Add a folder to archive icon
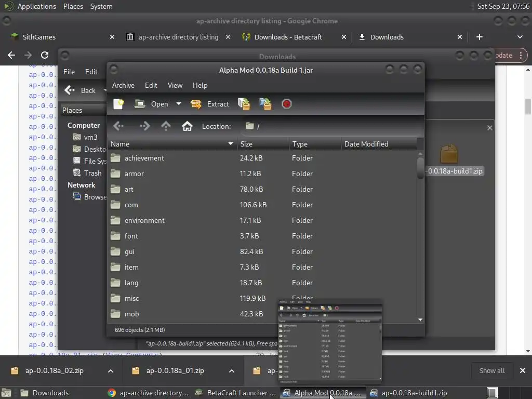This screenshot has height=399, width=532. (x=265, y=104)
